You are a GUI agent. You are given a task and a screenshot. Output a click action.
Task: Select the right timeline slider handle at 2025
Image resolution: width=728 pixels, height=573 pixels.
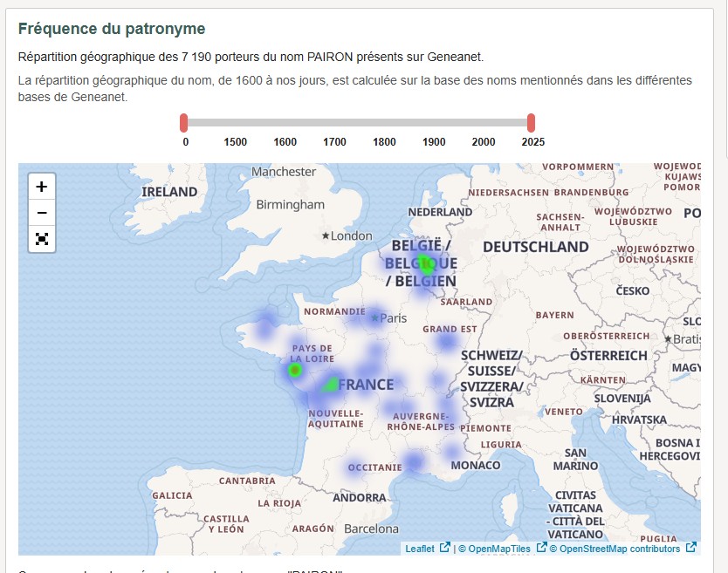531,123
